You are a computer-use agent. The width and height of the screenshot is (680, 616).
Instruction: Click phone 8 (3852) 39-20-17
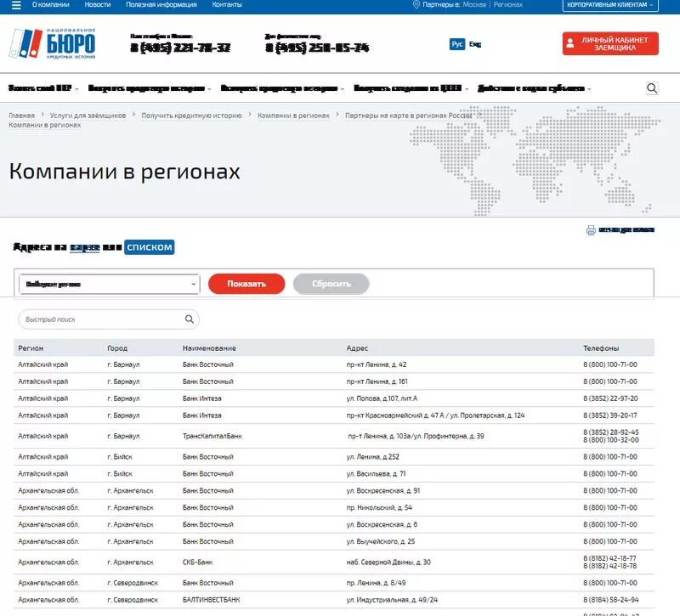pyautogui.click(x=610, y=415)
